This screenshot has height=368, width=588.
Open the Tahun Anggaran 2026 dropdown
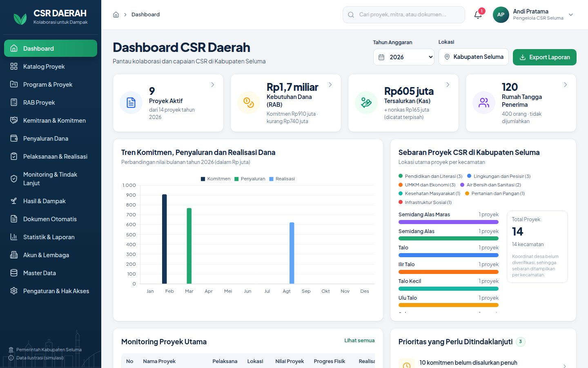404,57
